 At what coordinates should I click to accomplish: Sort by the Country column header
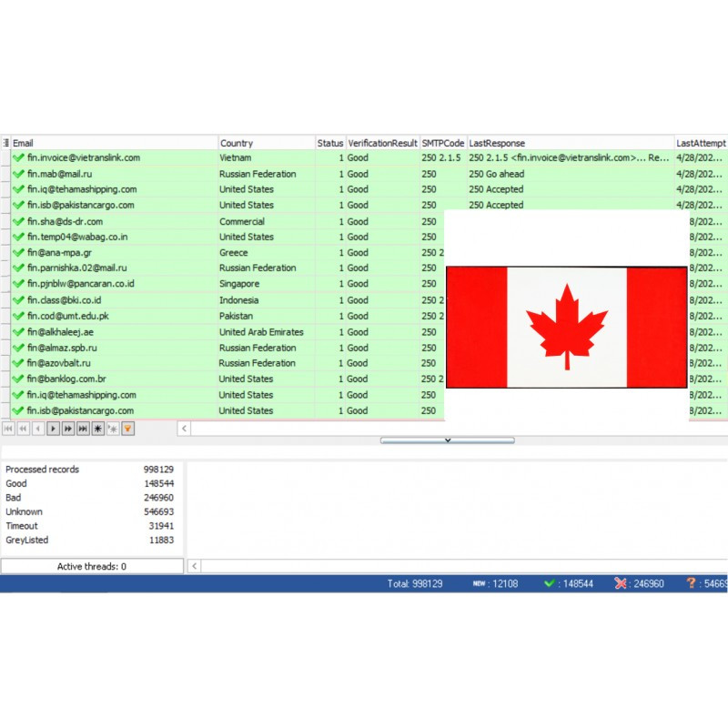[266, 143]
